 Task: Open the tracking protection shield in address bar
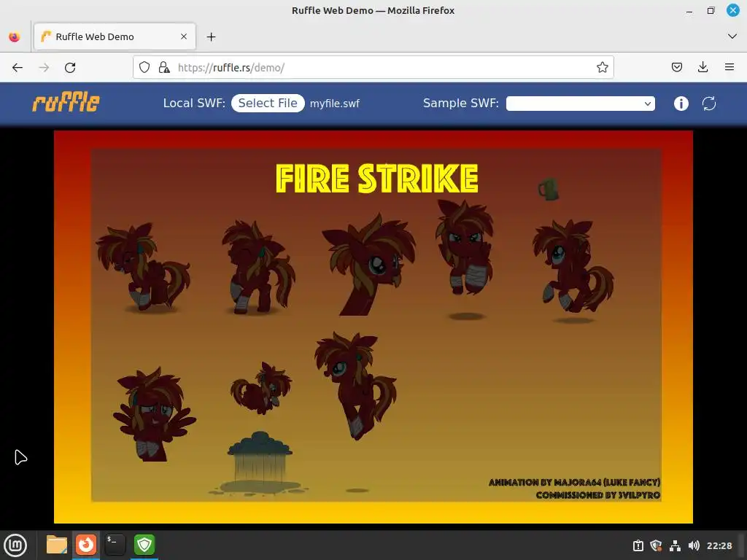pyautogui.click(x=144, y=67)
